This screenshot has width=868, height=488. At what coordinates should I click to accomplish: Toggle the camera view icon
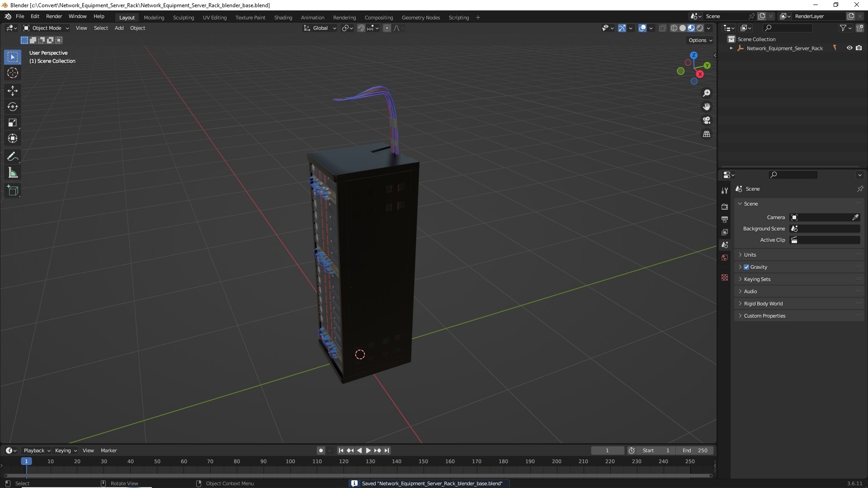click(707, 120)
